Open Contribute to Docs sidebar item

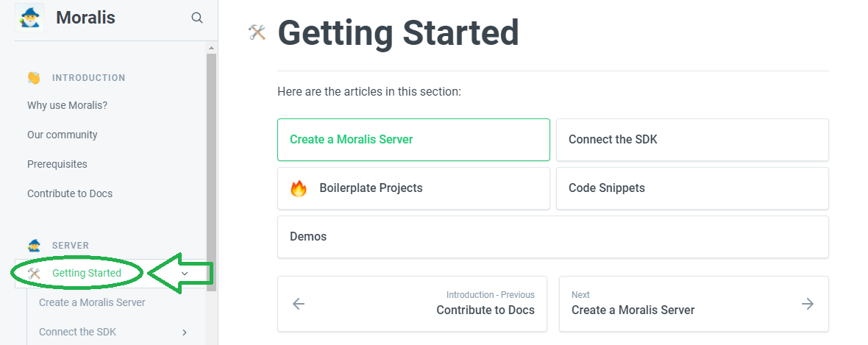70,193
